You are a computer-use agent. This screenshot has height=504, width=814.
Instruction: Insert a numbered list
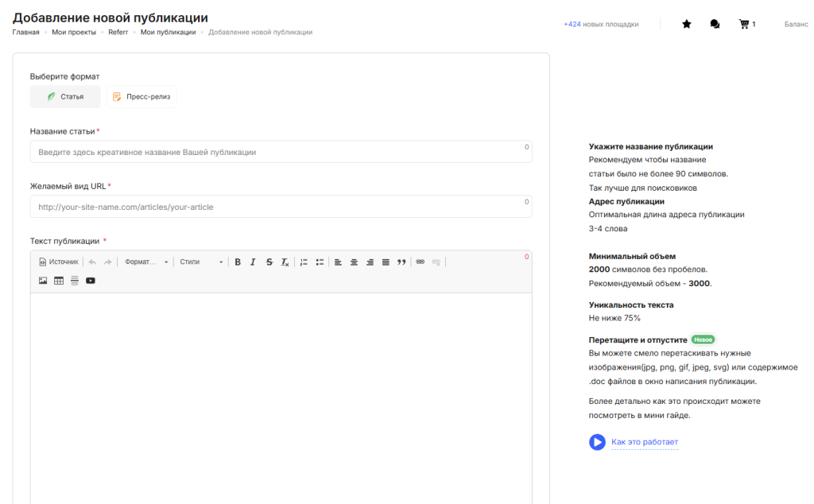click(x=304, y=262)
